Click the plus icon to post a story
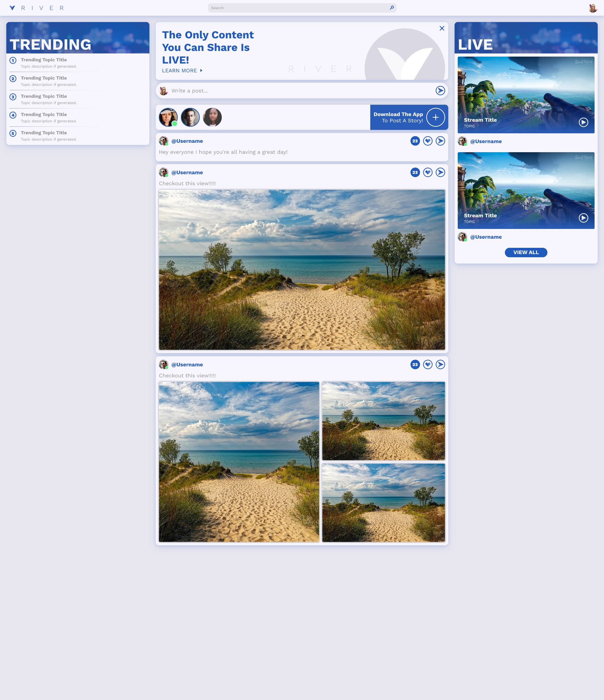Screen dimensions: 604x700 pyautogui.click(x=435, y=117)
